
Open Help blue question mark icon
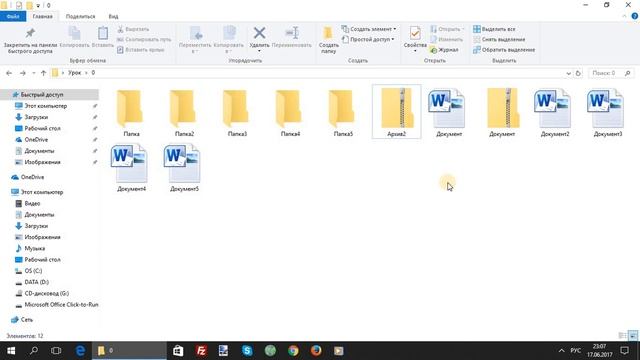tap(635, 16)
